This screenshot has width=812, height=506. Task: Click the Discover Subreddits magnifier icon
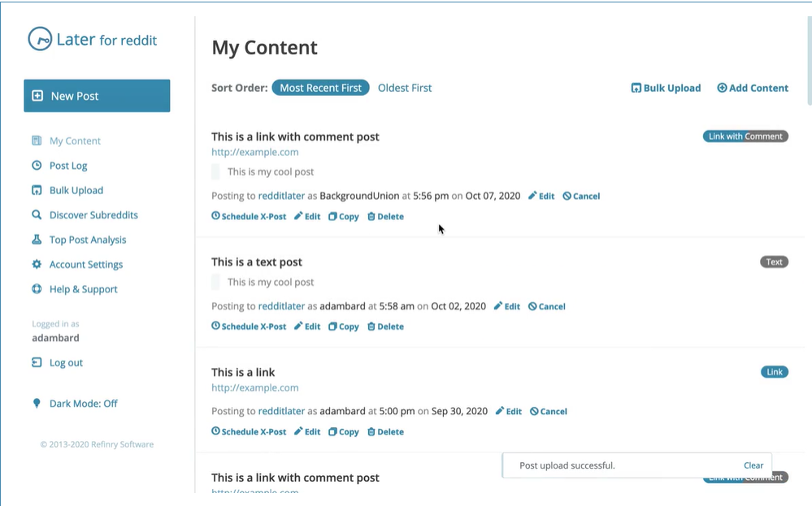coord(37,214)
